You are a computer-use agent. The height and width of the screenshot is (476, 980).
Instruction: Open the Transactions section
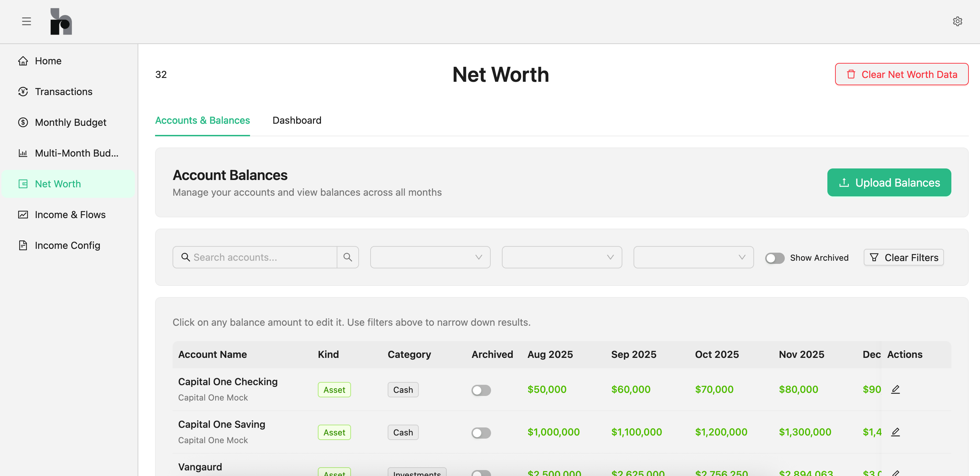click(23, 92)
